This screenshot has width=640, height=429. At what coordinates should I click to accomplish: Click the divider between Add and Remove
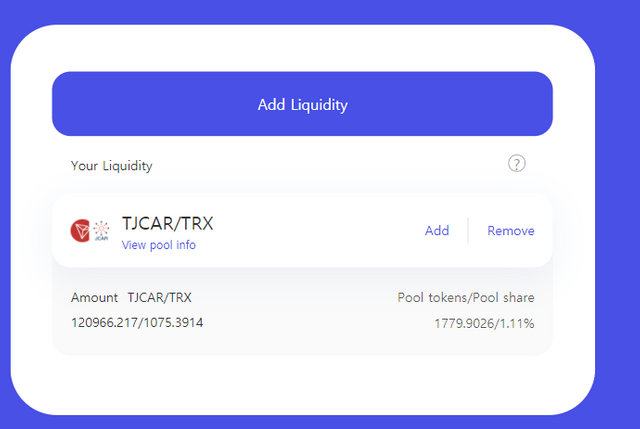[x=468, y=231]
